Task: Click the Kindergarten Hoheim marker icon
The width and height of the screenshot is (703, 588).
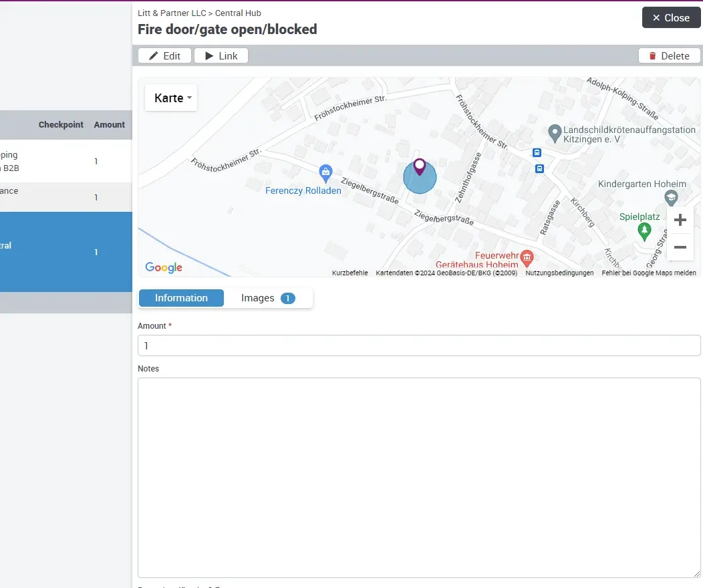Action: tap(671, 197)
